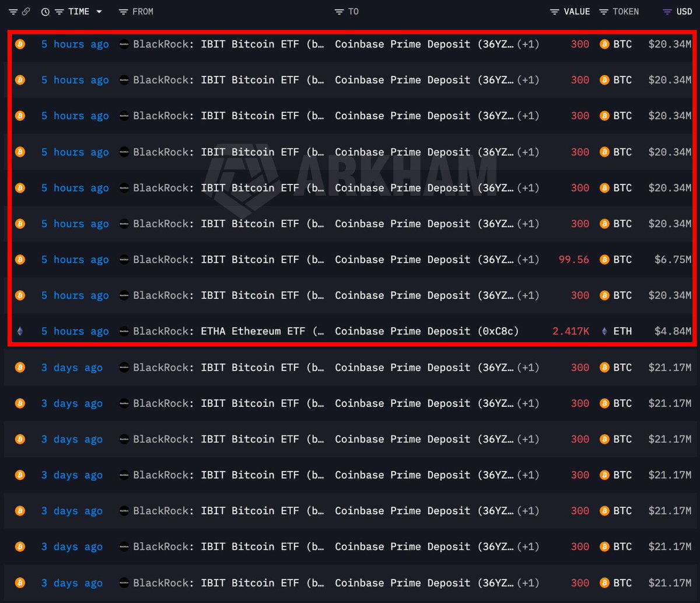This screenshot has width=700, height=603.
Task: Select the 2.417K value cell
Action: coord(571,332)
